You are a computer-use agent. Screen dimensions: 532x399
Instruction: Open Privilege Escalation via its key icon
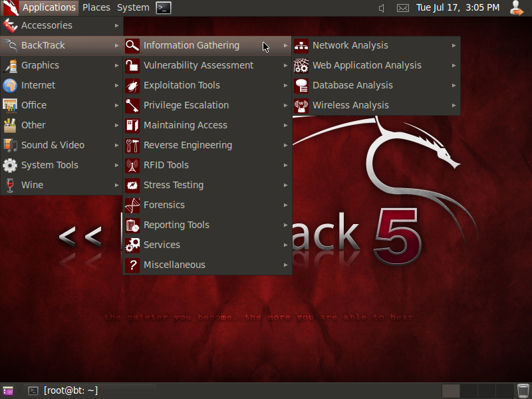[132, 105]
